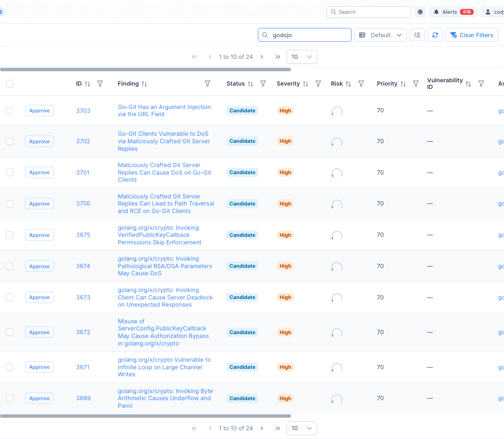504x439 pixels.
Task: Select checkbox for finding 3703
Action: click(10, 110)
